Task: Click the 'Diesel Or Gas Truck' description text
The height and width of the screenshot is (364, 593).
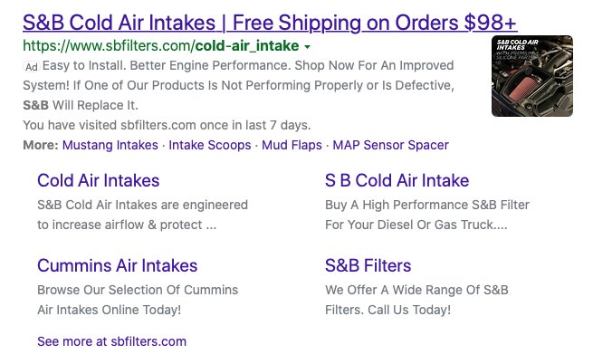Action: (427, 215)
